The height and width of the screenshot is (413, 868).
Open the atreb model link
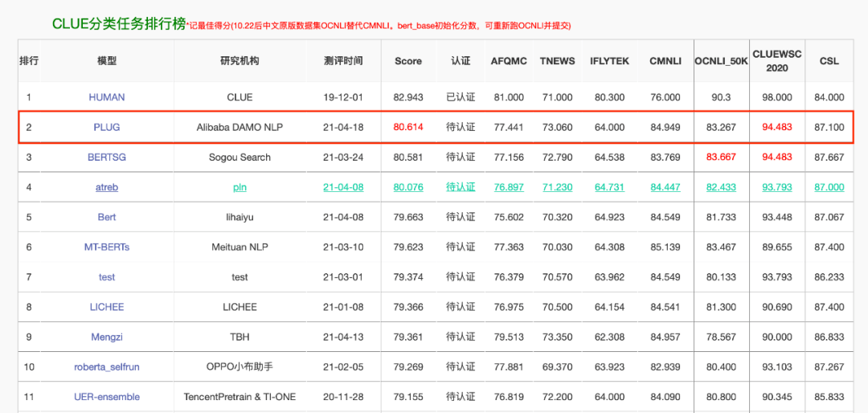coord(107,187)
